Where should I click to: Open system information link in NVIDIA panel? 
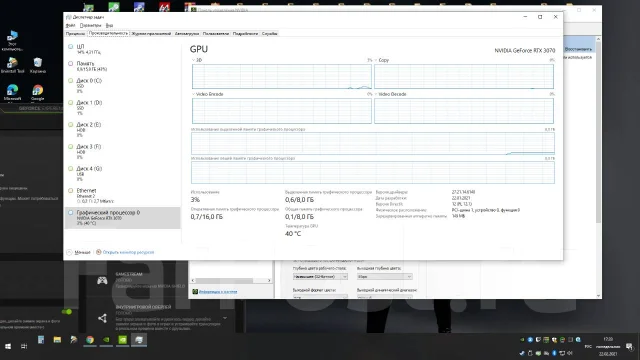coord(218,292)
